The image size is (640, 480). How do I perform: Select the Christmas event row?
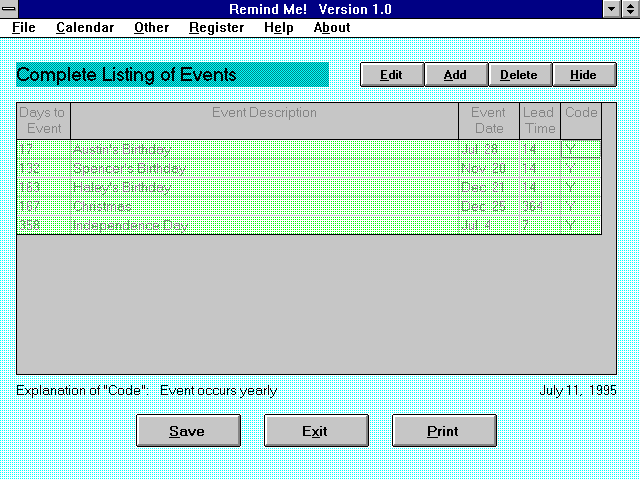click(x=264, y=206)
